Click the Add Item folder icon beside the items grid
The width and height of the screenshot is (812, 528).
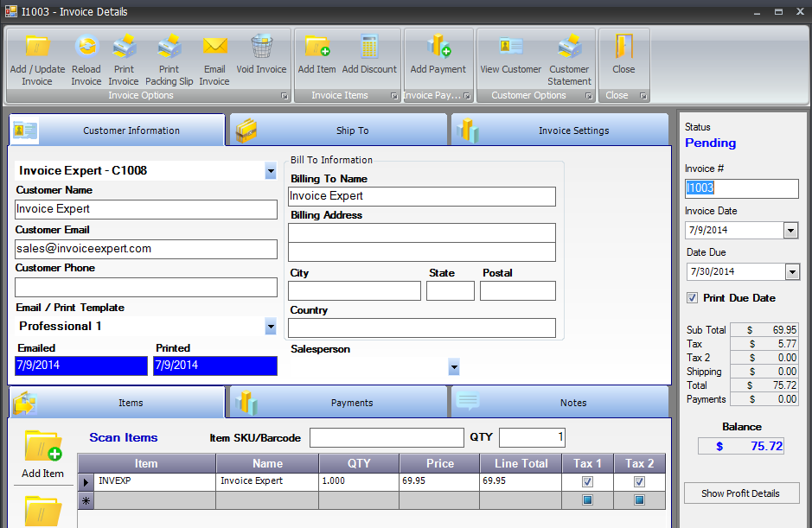point(42,446)
